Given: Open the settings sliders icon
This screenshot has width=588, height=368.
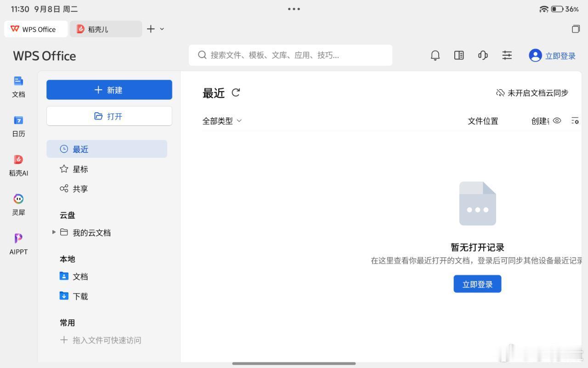Looking at the screenshot, I should (507, 55).
